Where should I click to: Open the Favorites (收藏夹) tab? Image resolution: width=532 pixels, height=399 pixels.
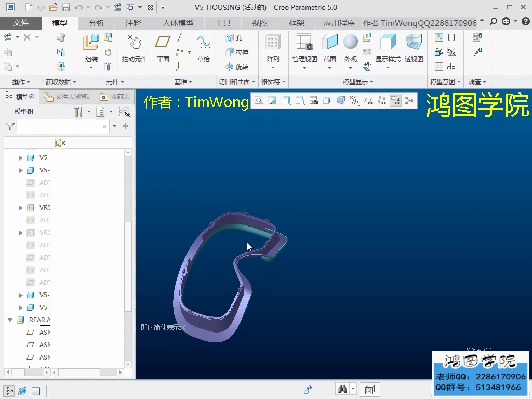coord(115,97)
